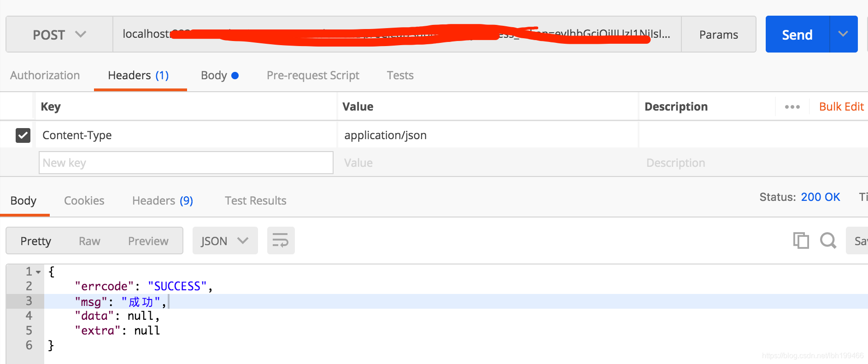Click the new header Value field

(488, 163)
